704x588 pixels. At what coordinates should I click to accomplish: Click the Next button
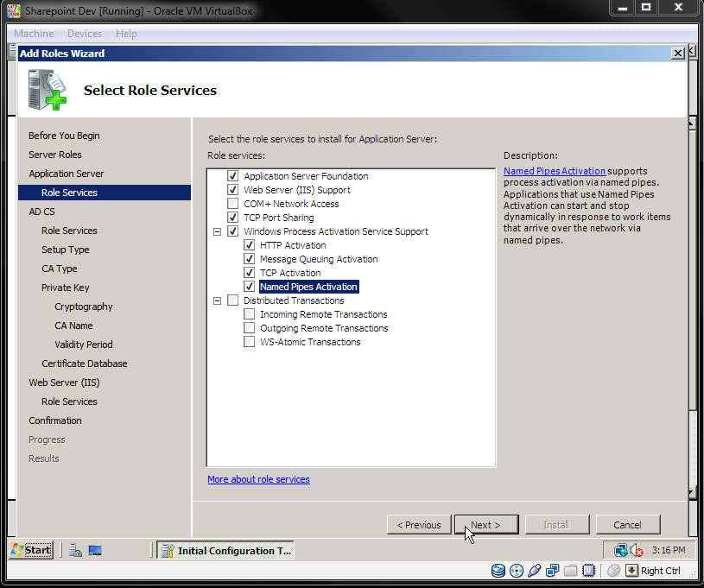tap(486, 525)
